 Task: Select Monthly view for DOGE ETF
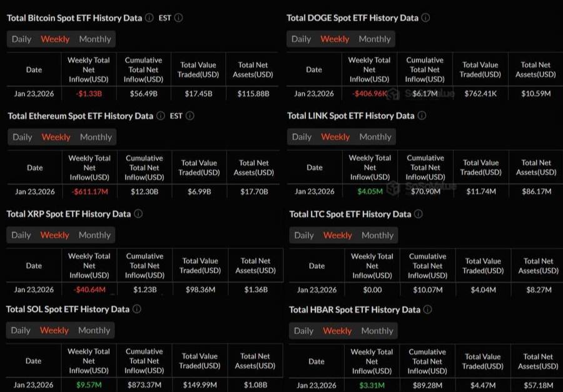(375, 39)
